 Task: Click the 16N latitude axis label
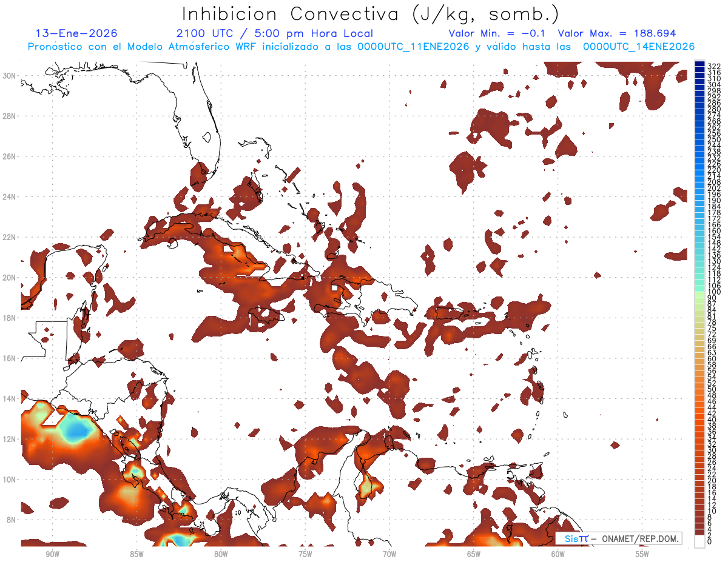pos(8,358)
